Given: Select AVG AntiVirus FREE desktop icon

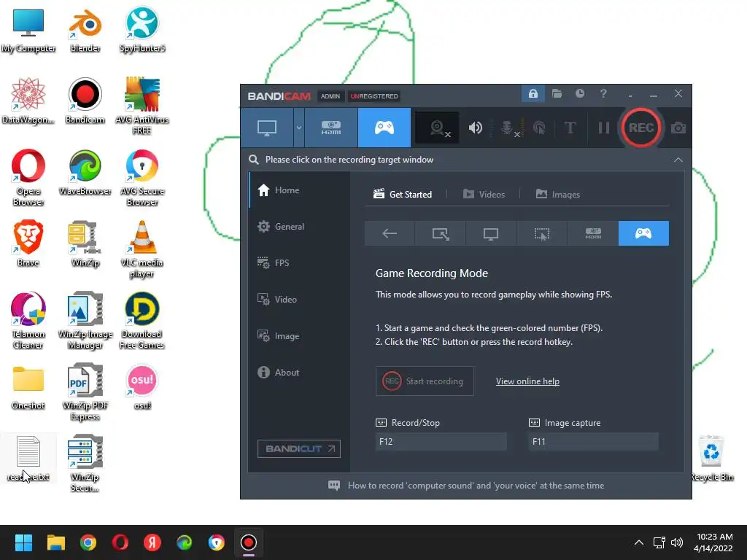Looking at the screenshot, I should coord(142,106).
